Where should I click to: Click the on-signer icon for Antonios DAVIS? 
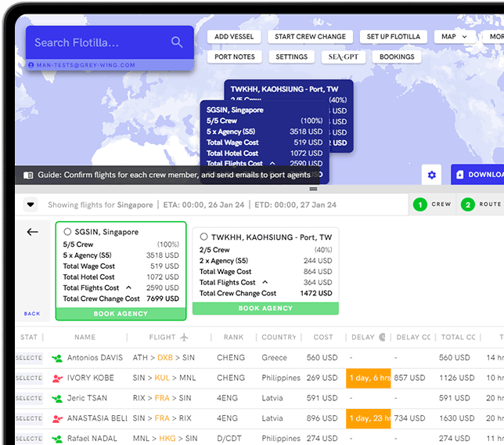click(x=57, y=358)
